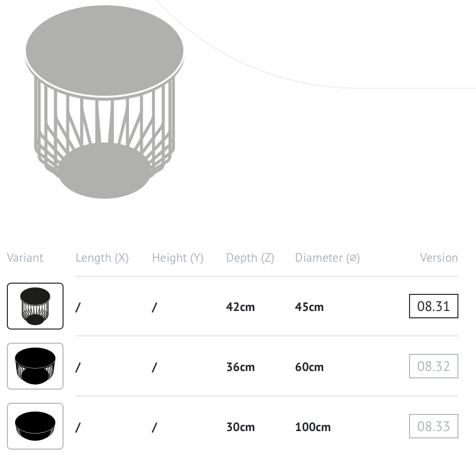Select the low 100cm table variant thumbnail

[x=35, y=426]
